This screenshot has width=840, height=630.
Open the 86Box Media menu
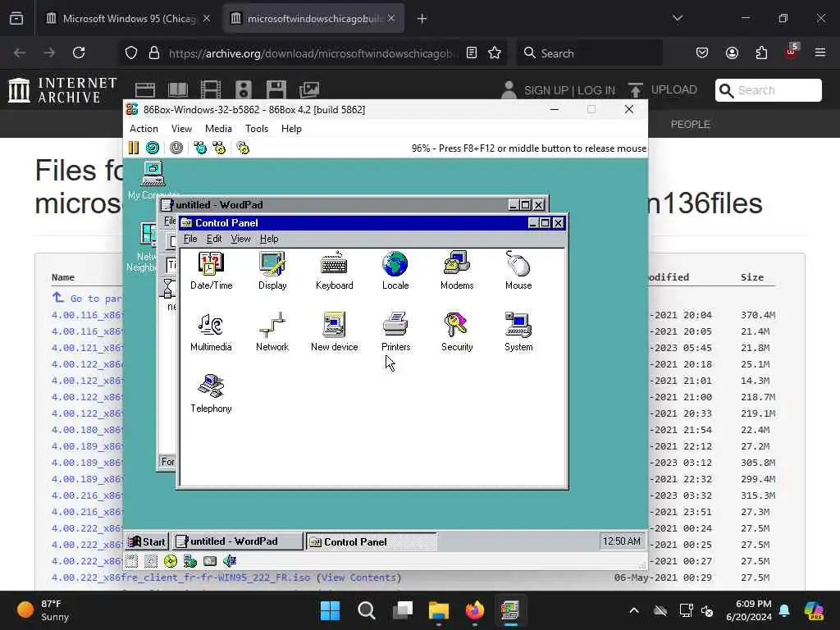tap(218, 129)
